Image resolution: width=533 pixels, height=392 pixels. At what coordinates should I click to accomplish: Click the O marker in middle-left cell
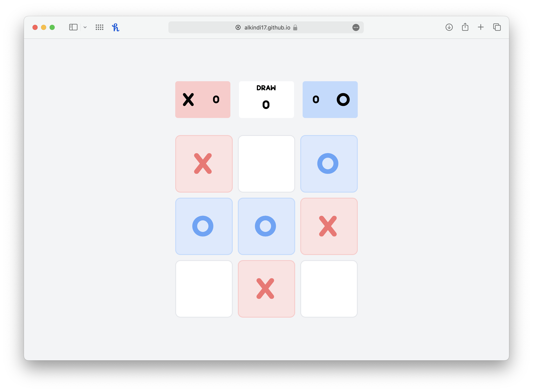pos(203,225)
